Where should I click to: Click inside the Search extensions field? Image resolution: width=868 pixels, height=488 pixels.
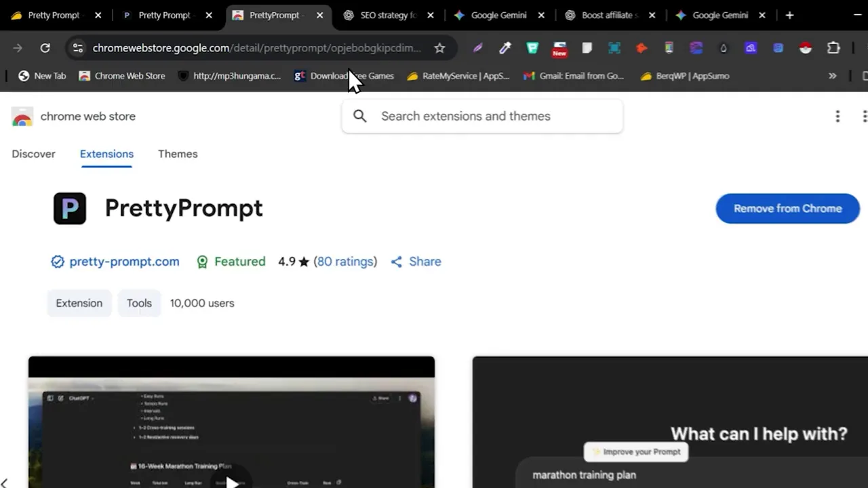click(481, 116)
